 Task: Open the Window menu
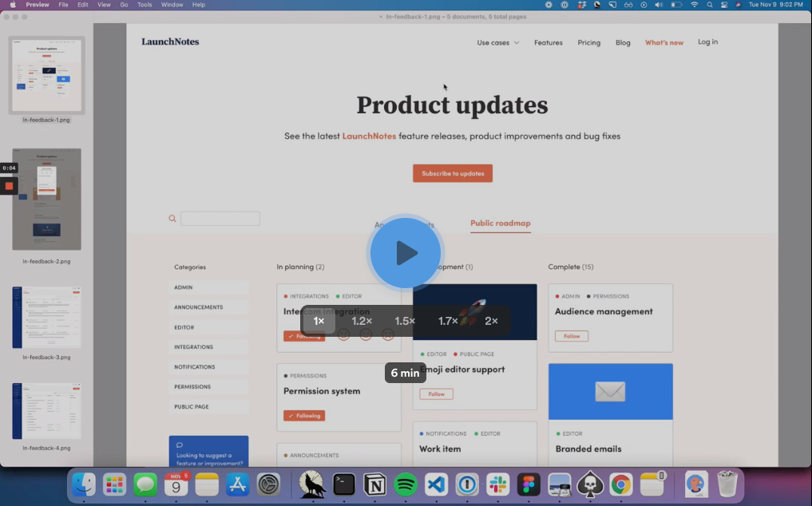coord(172,5)
